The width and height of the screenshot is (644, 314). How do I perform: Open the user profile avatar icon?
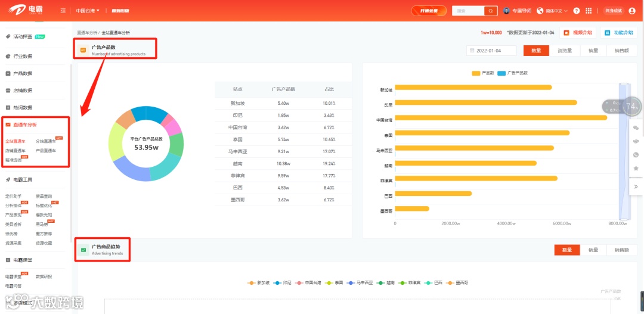(631, 11)
